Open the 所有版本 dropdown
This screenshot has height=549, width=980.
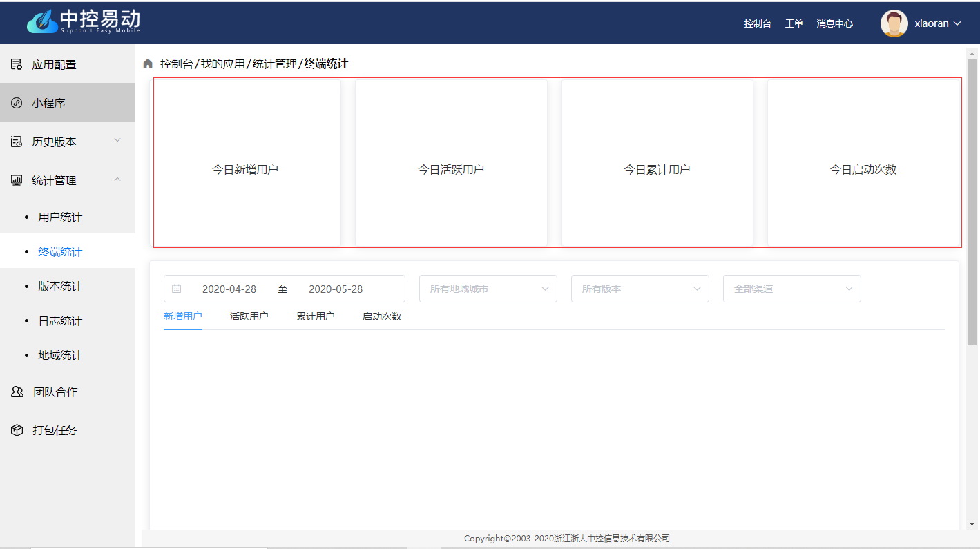[640, 289]
